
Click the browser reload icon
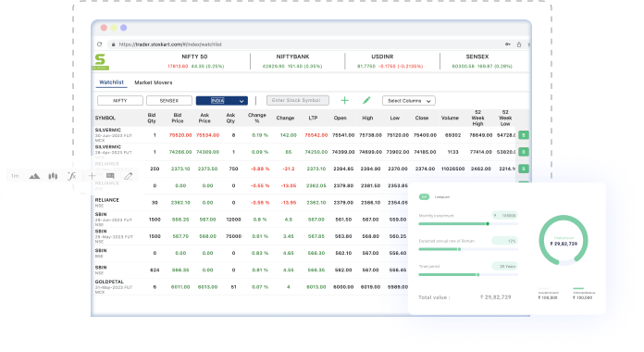(99, 44)
